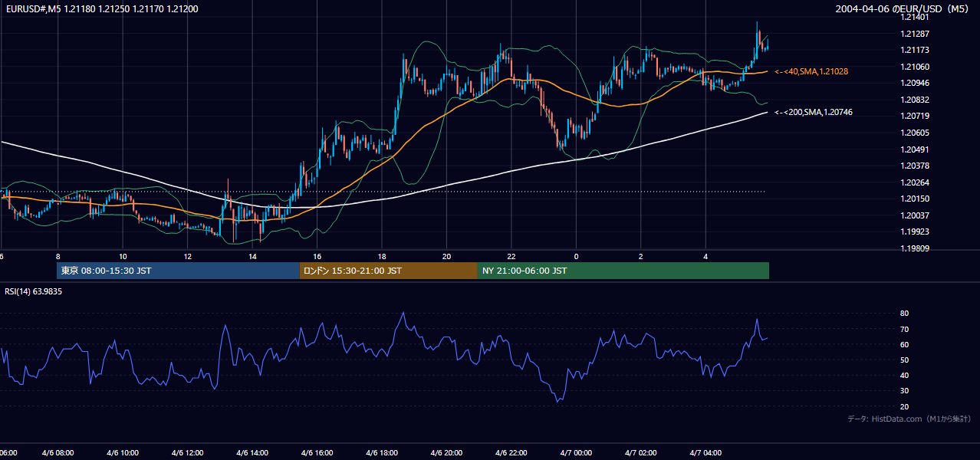The width and height of the screenshot is (980, 460).
Task: Click the 4/6 22:00 time axis label
Action: tap(511, 453)
